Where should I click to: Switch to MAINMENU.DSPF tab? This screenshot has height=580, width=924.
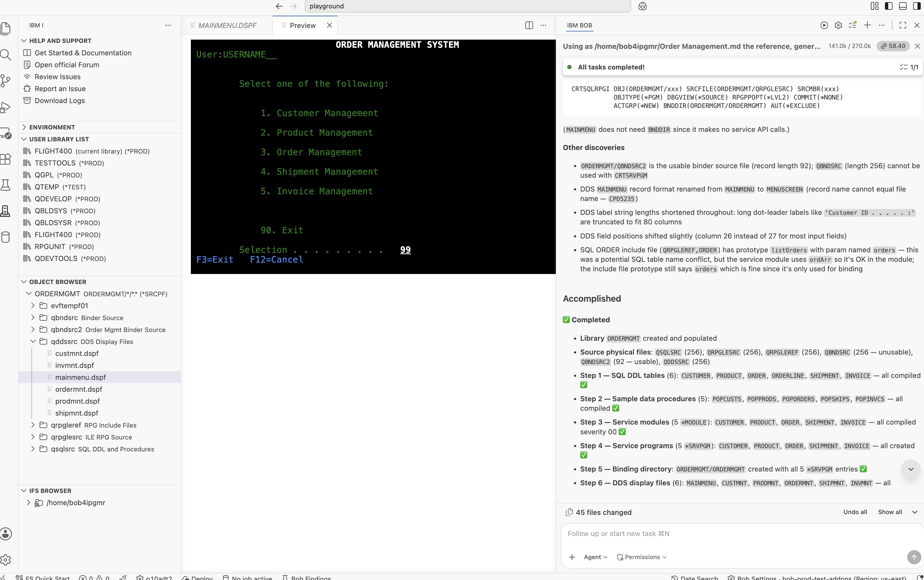point(227,25)
